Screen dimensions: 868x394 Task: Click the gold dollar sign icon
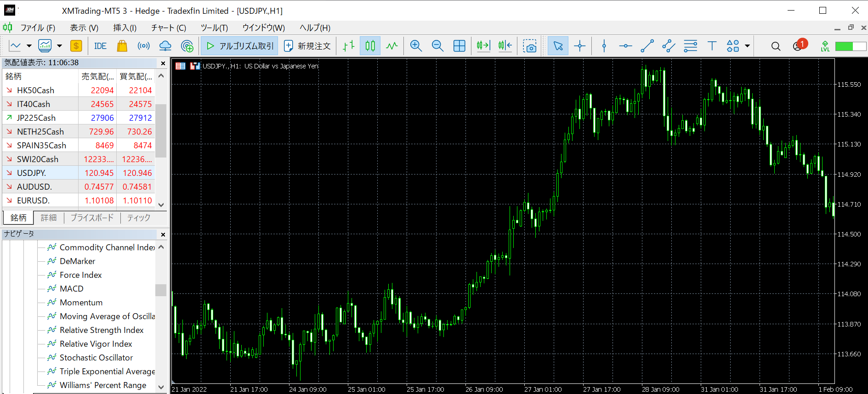coord(76,46)
